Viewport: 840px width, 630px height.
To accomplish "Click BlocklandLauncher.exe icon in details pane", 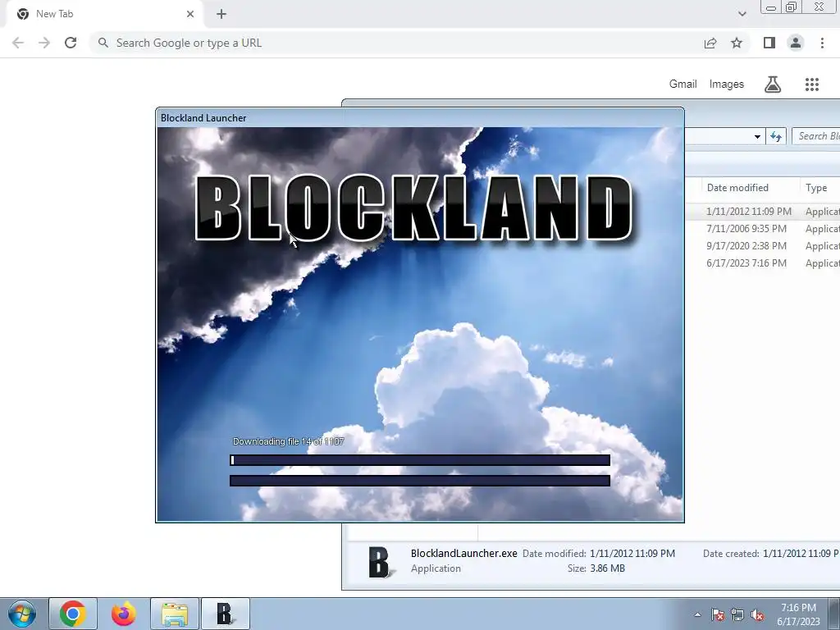I will click(381, 562).
